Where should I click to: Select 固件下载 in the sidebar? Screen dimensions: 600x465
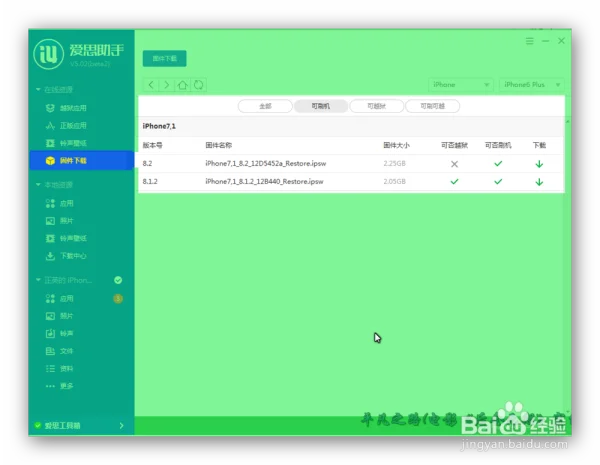(82, 160)
